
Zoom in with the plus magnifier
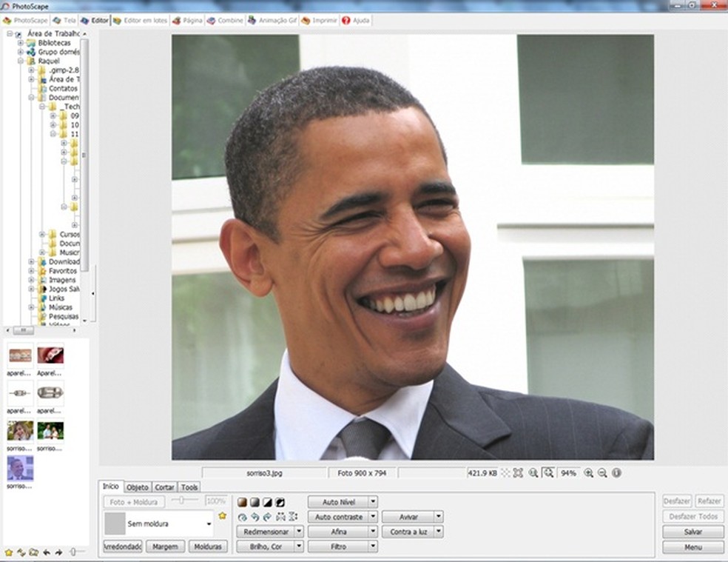click(588, 473)
